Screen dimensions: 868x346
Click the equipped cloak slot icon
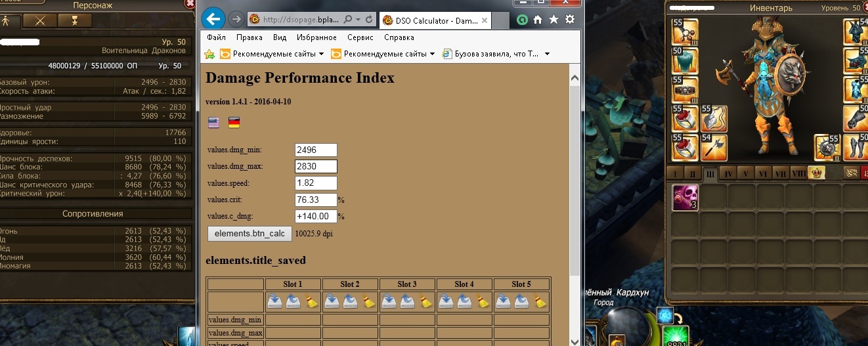(x=685, y=60)
